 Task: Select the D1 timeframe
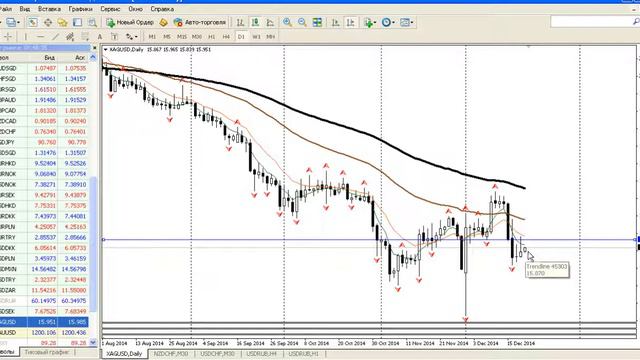241,37
